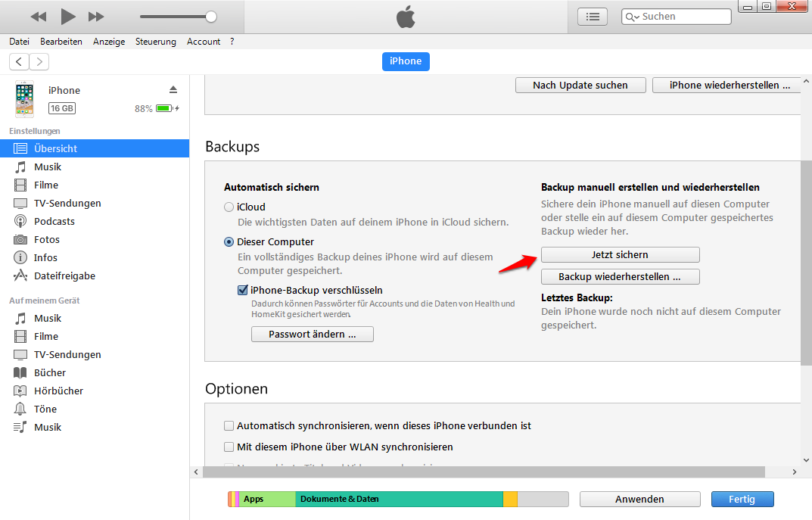Open the Fotos settings
This screenshot has height=520, width=812.
coord(95,239)
